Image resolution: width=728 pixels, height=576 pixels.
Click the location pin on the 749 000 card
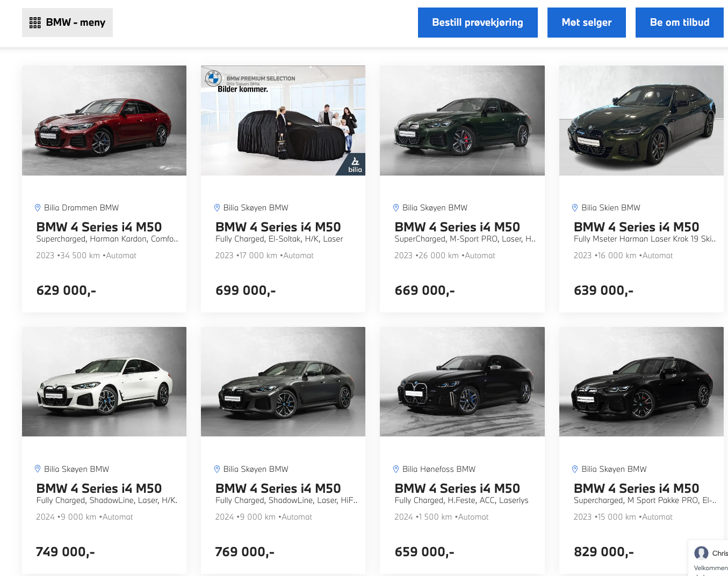38,469
